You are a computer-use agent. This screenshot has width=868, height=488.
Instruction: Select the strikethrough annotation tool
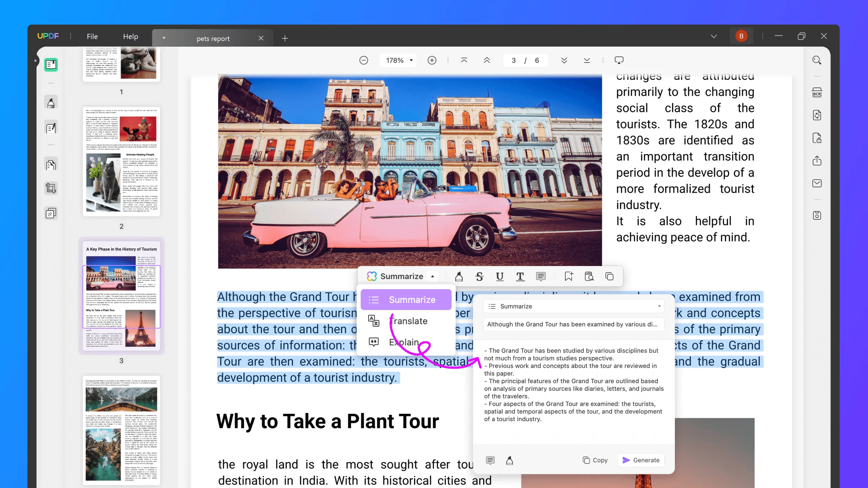click(479, 276)
